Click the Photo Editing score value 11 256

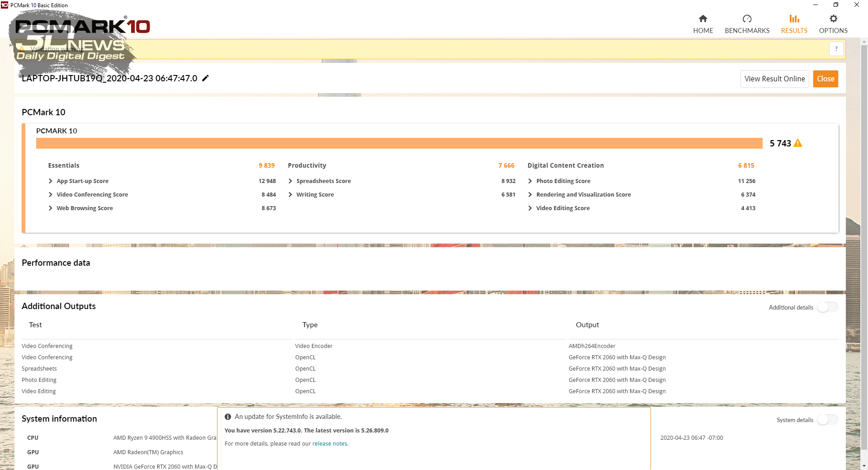click(746, 181)
